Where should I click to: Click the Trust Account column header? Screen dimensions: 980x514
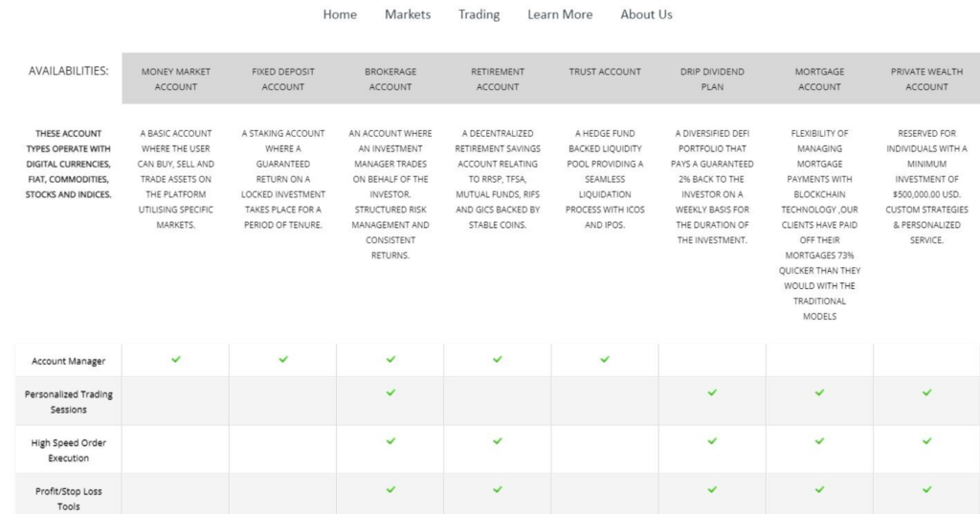(x=605, y=72)
